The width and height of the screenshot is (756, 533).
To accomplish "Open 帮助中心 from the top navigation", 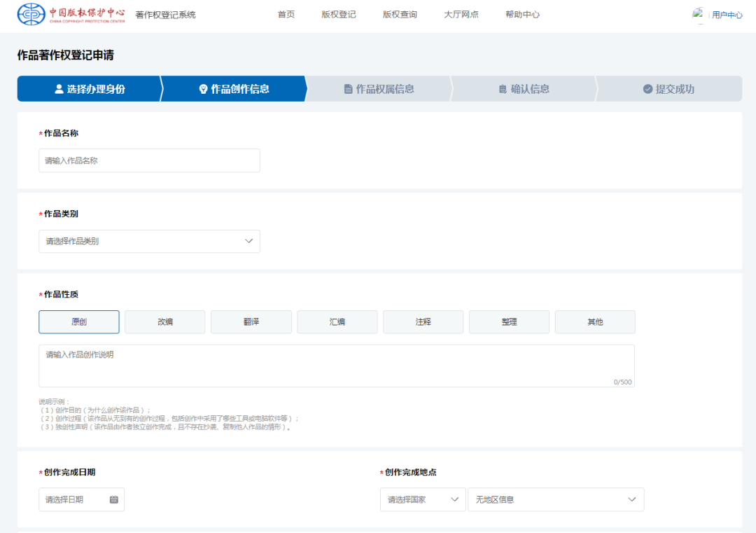I will [522, 13].
